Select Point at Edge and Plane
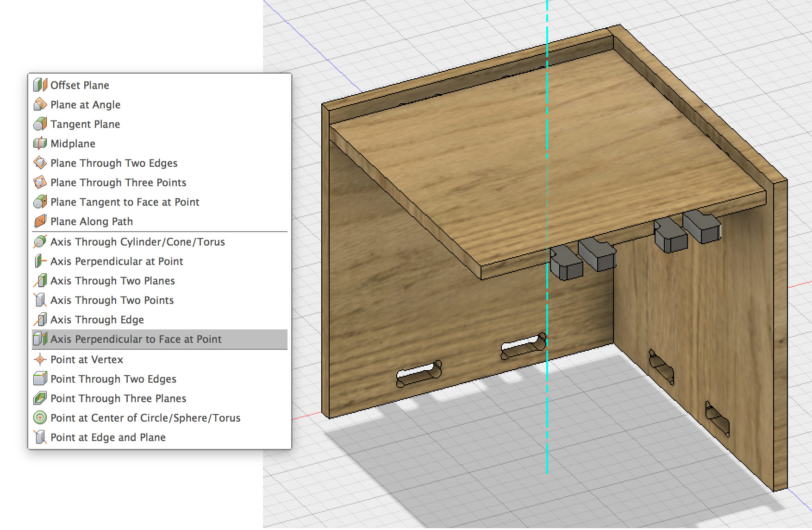This screenshot has width=812, height=530. pos(108,437)
